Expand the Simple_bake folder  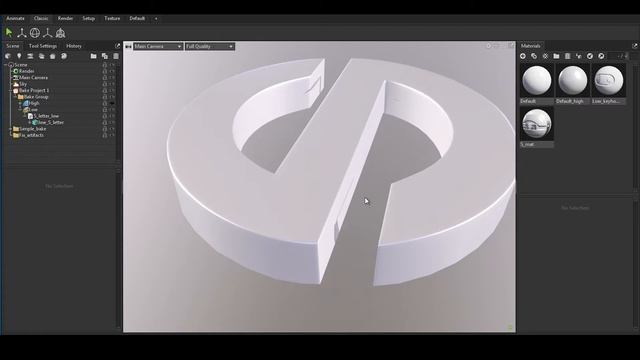click(11, 129)
